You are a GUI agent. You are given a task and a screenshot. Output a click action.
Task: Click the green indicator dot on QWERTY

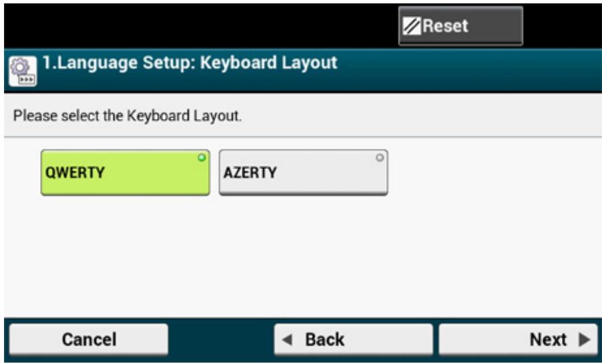point(200,158)
